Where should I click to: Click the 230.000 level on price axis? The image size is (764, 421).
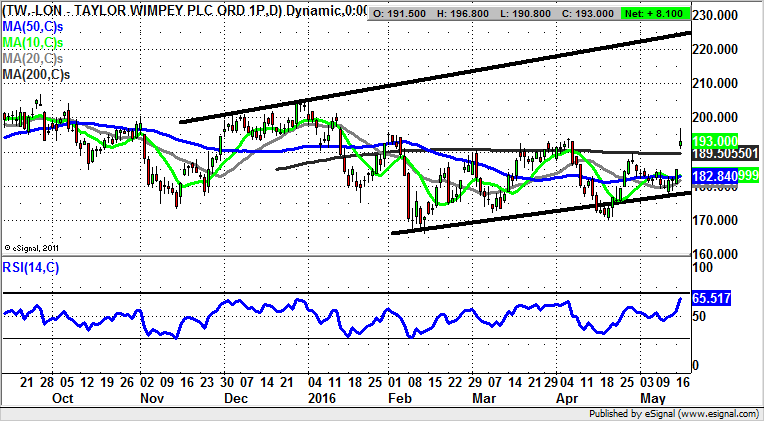pyautogui.click(x=727, y=14)
